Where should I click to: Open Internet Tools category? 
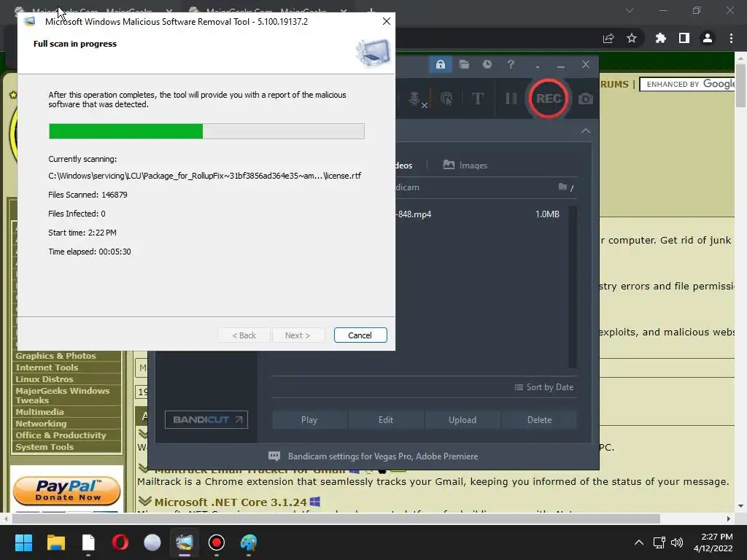click(47, 367)
